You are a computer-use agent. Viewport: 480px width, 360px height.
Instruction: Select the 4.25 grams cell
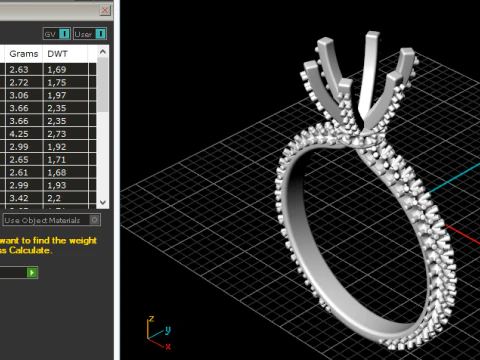click(x=24, y=134)
